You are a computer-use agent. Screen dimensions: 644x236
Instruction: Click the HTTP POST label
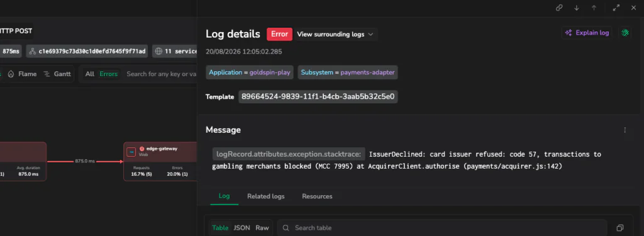(x=15, y=31)
